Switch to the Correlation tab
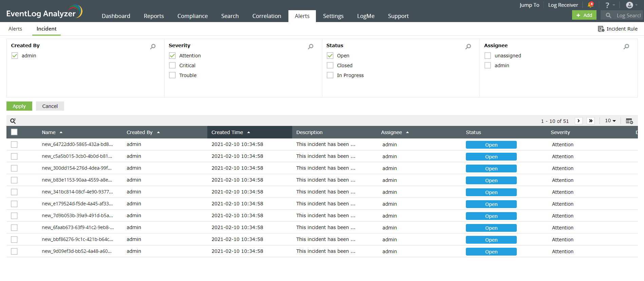 [266, 16]
